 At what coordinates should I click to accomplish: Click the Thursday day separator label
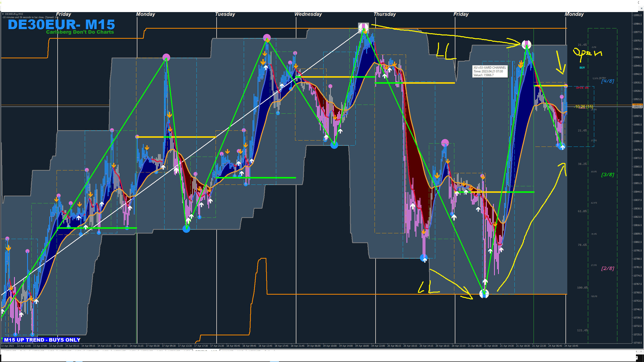pos(384,14)
